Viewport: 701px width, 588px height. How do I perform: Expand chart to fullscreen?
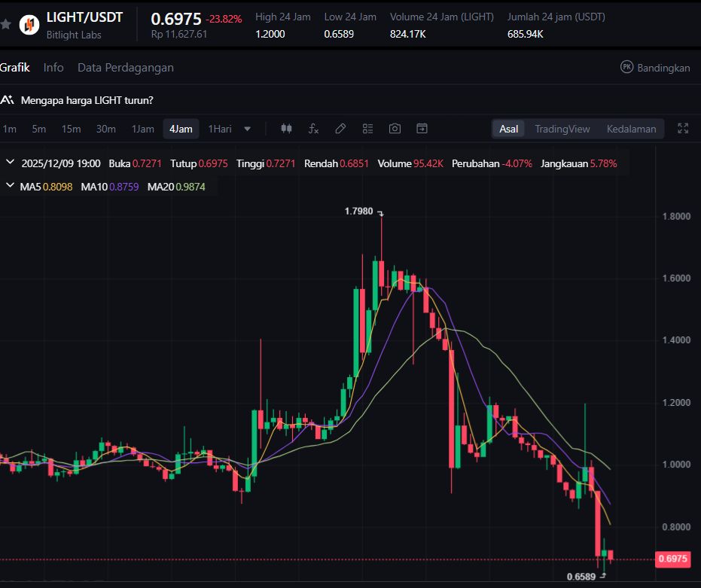pos(683,129)
